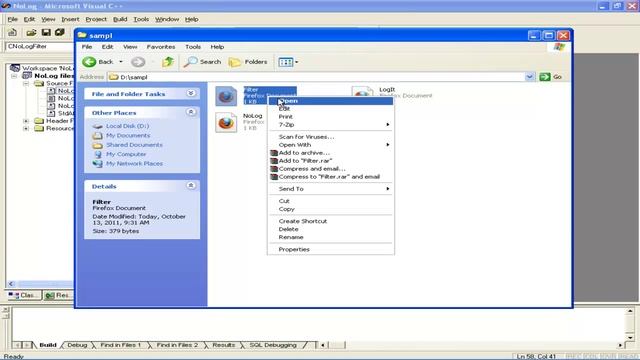This screenshot has height=360, width=640.
Task: Open the Project menu in Visual C++
Action: coord(96,19)
